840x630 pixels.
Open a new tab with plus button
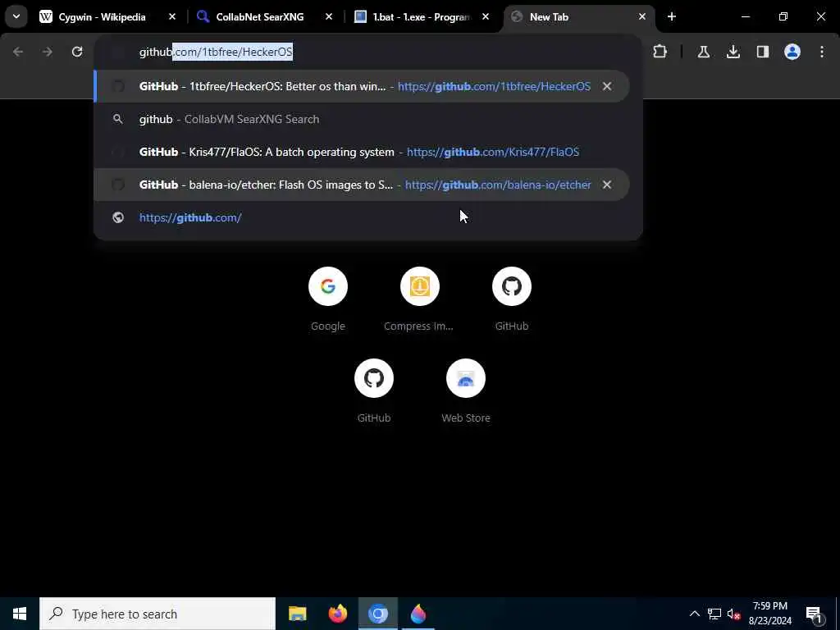(x=672, y=17)
